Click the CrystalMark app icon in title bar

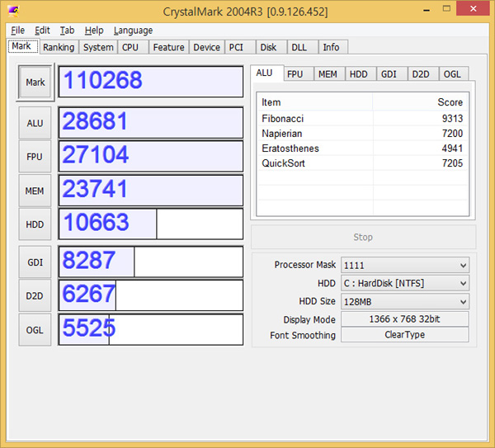point(13,11)
